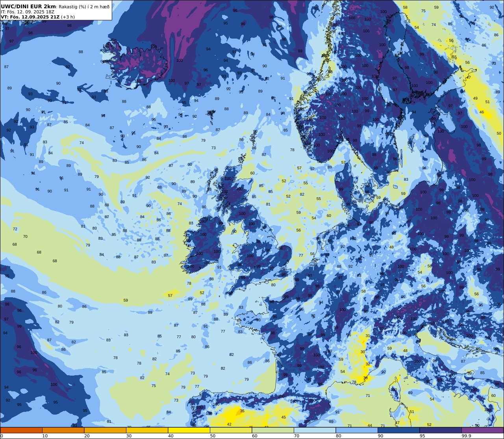Click the legend scale label '10'
The height and width of the screenshot is (439, 504).
(x=45, y=436)
